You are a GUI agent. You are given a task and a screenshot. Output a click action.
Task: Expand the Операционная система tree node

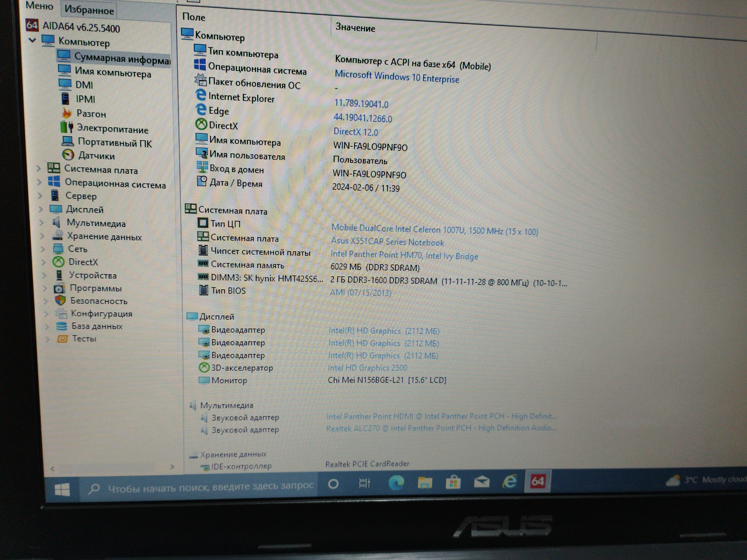(39, 182)
